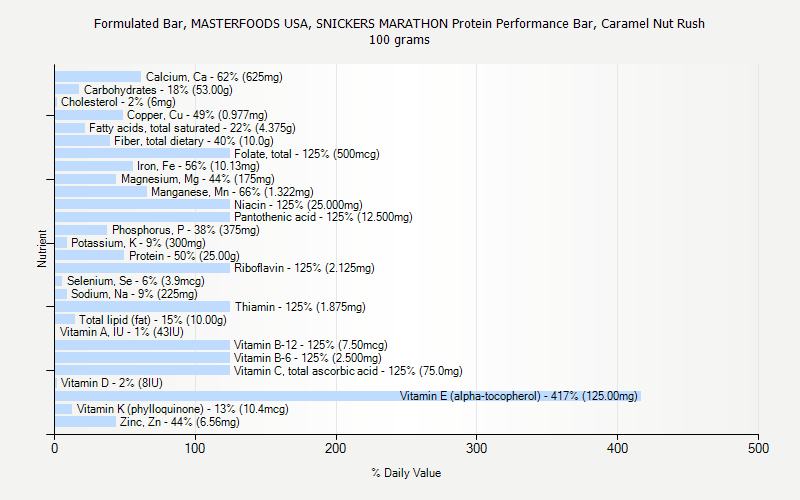Click the Phosphorus, P - 38% label
Image resolution: width=800 pixels, height=500 pixels.
coord(186,230)
